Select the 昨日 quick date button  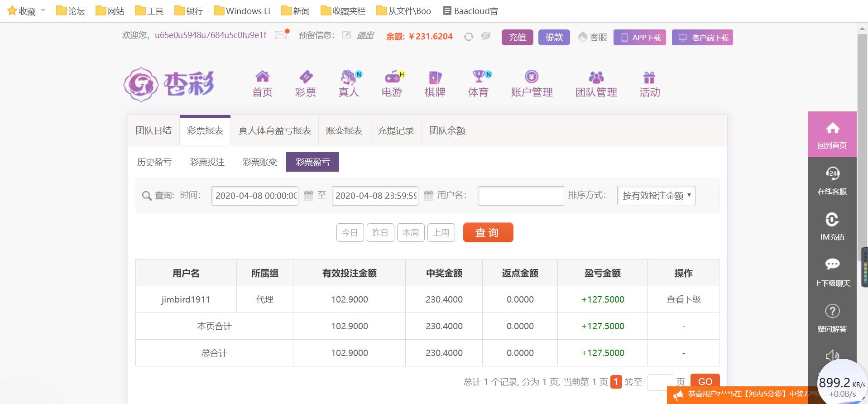(380, 232)
